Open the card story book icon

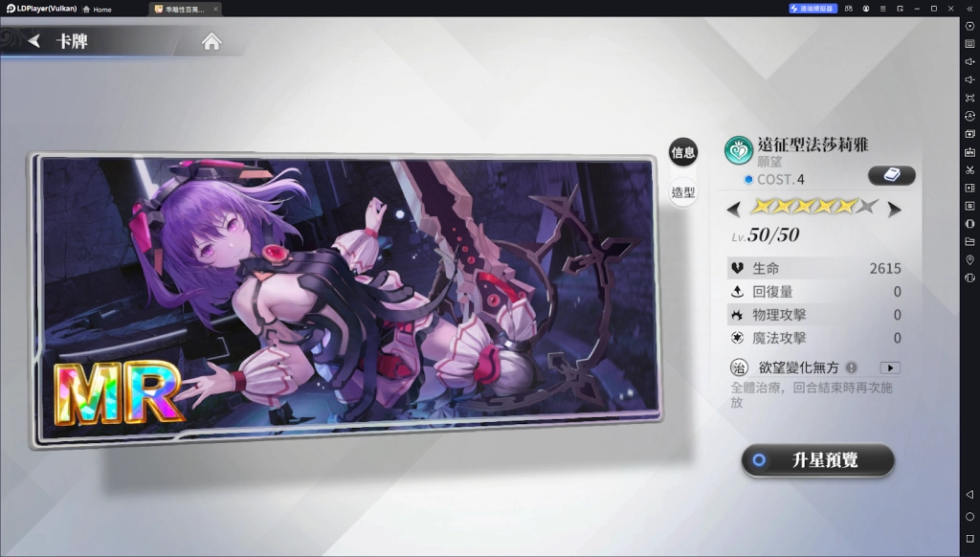[891, 176]
